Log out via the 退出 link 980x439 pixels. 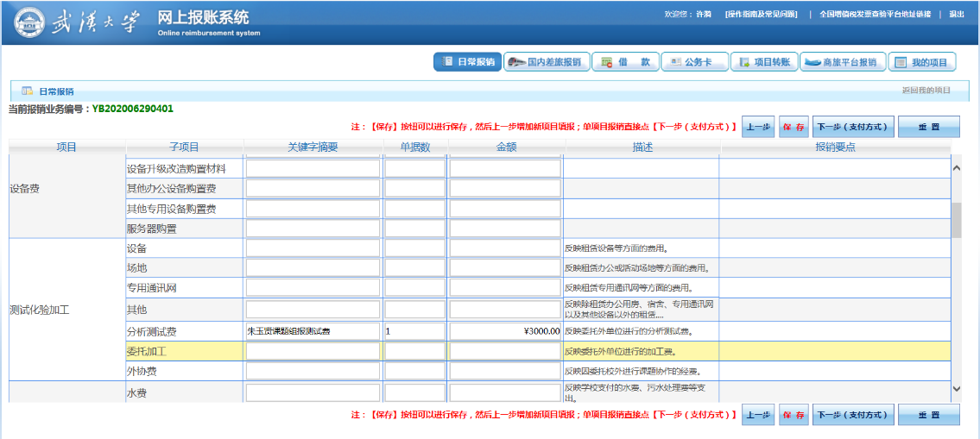pyautogui.click(x=957, y=15)
